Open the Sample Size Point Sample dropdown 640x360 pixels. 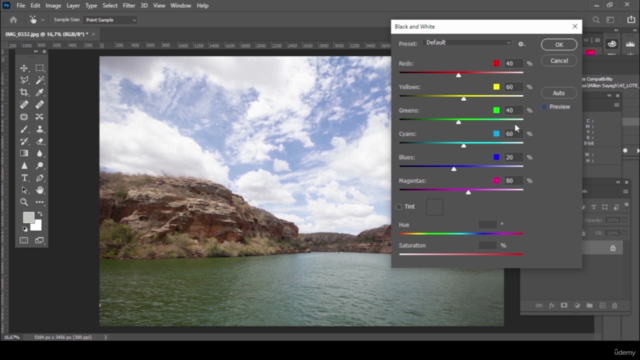pos(110,20)
